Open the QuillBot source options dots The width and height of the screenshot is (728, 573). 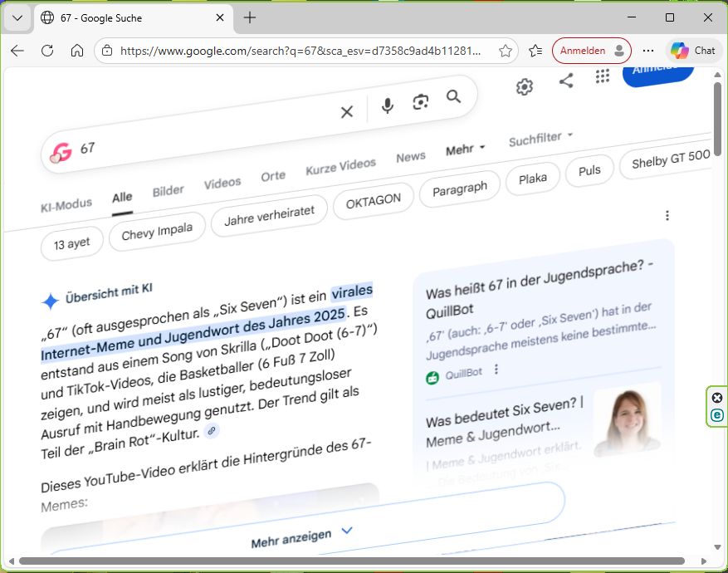tap(496, 370)
